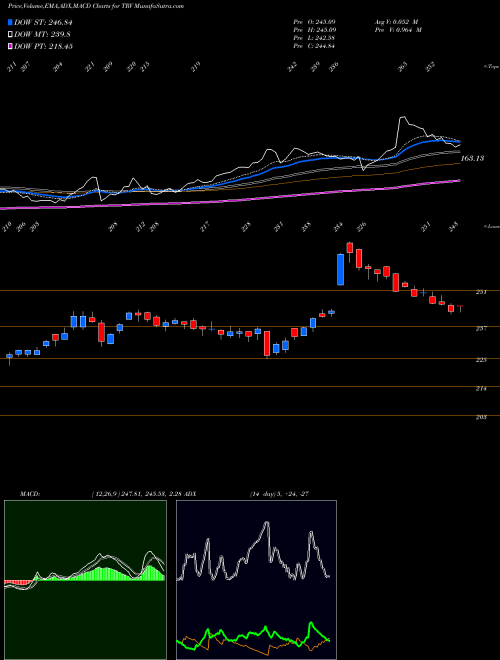Select the DOW PT 218.45 legend text
Viewport: 500px width, 660px height.
43,46
